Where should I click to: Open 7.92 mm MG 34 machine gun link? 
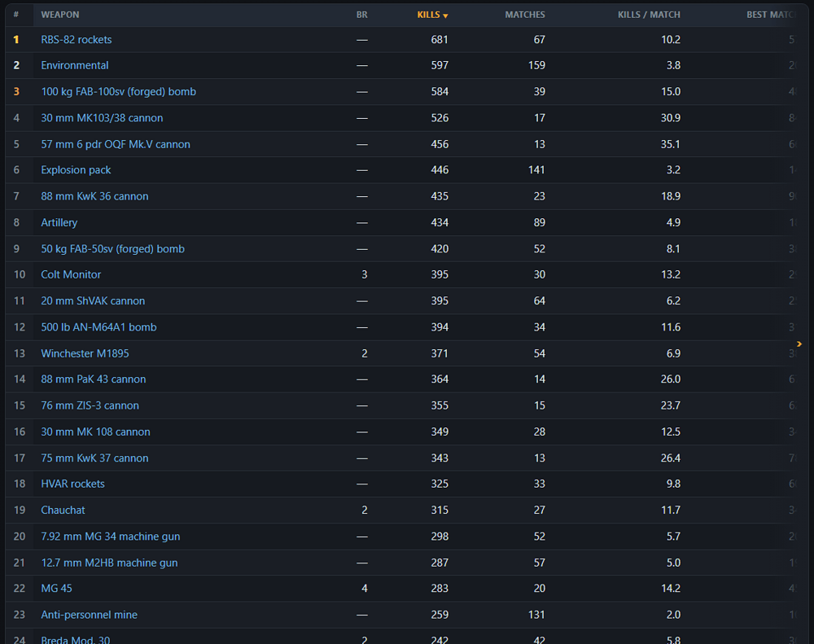click(111, 537)
